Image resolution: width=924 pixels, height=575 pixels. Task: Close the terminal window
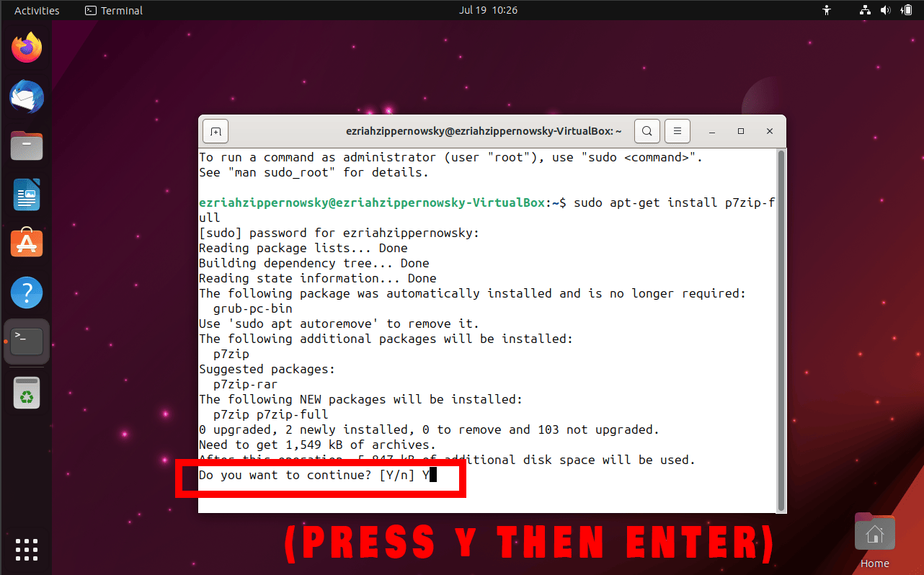tap(770, 132)
